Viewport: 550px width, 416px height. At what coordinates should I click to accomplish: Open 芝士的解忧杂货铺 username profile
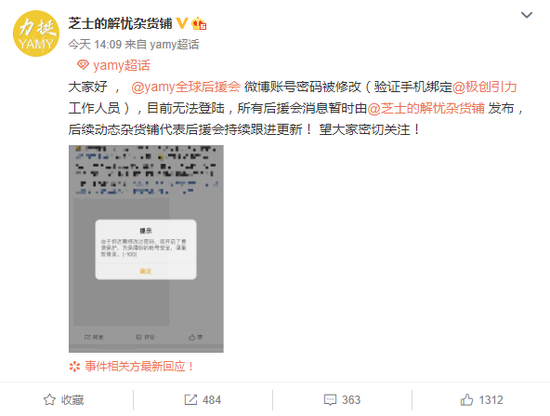click(x=120, y=24)
